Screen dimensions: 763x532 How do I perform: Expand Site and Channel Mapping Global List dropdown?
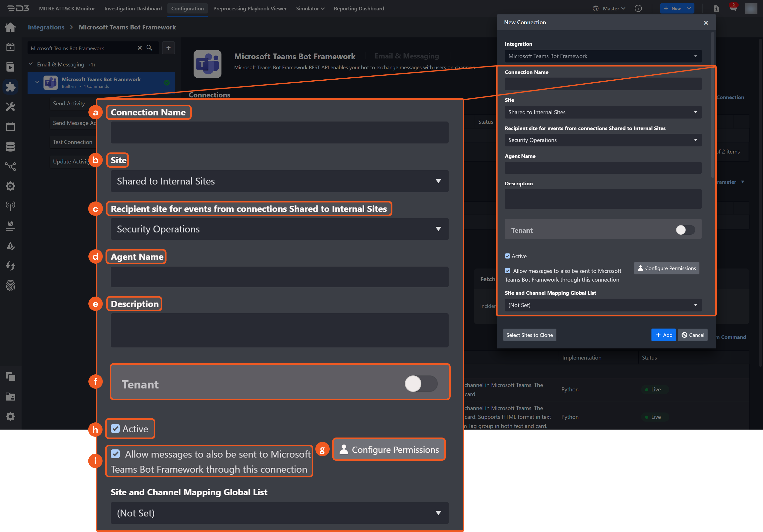(x=602, y=305)
